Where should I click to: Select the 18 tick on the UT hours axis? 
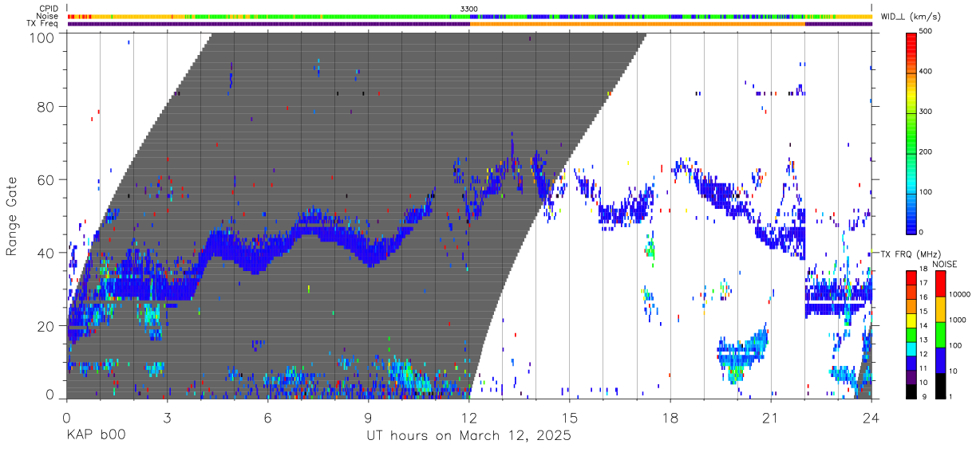click(x=670, y=417)
